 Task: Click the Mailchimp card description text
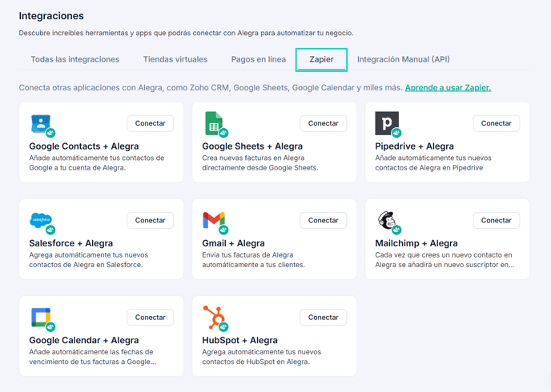(x=444, y=260)
